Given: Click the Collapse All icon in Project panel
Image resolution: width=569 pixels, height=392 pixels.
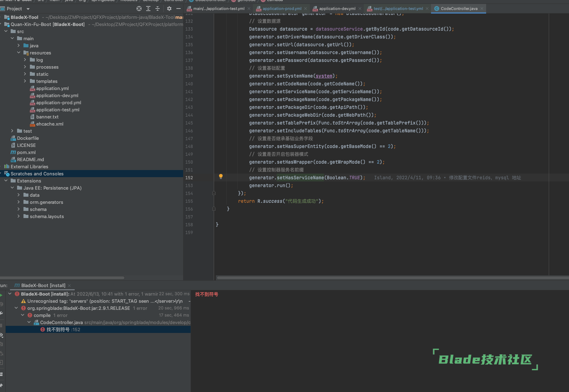Looking at the screenshot, I should click(x=158, y=9).
